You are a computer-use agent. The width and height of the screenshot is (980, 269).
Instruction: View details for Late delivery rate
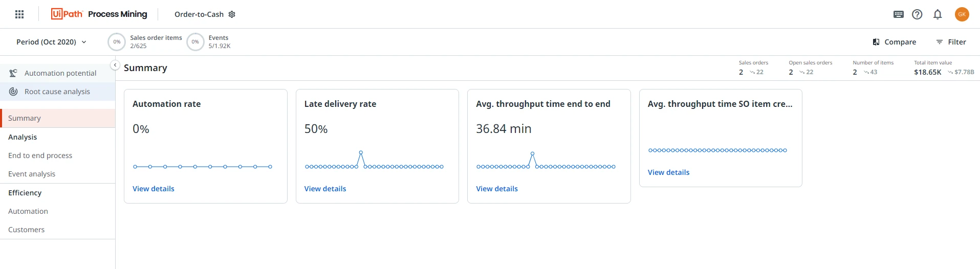point(325,189)
